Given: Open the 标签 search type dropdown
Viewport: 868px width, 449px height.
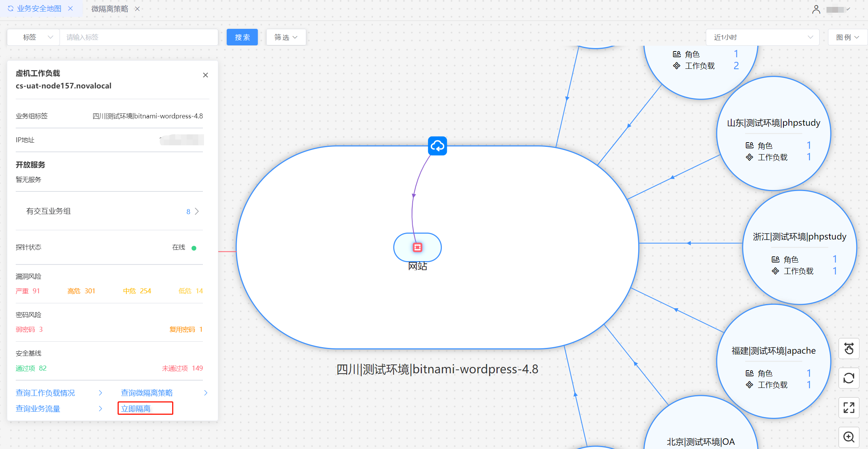Looking at the screenshot, I should point(33,37).
